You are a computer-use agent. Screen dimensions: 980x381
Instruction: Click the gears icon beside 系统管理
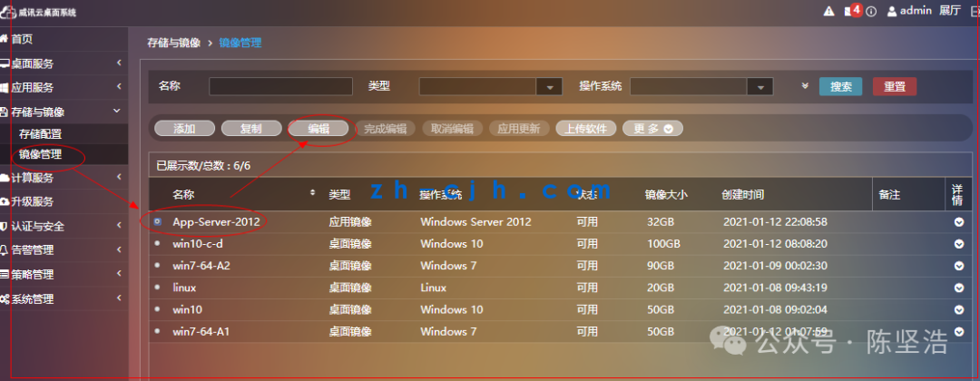[5, 299]
